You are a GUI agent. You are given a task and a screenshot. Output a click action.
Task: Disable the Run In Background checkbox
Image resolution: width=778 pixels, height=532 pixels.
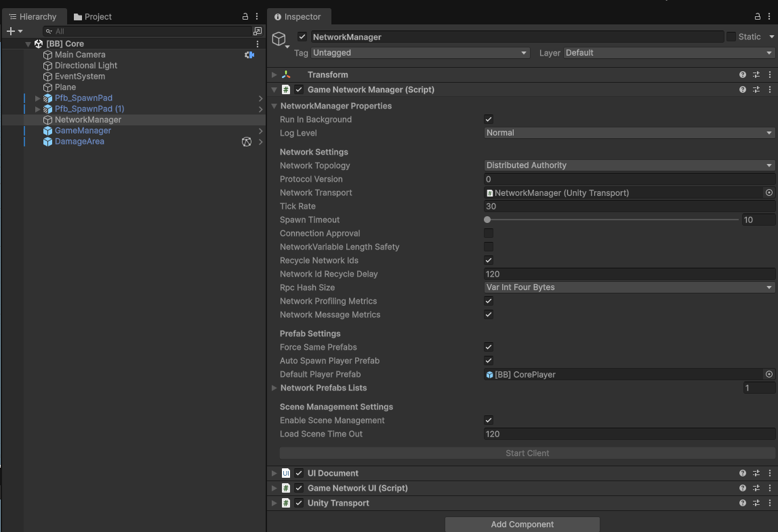(489, 119)
